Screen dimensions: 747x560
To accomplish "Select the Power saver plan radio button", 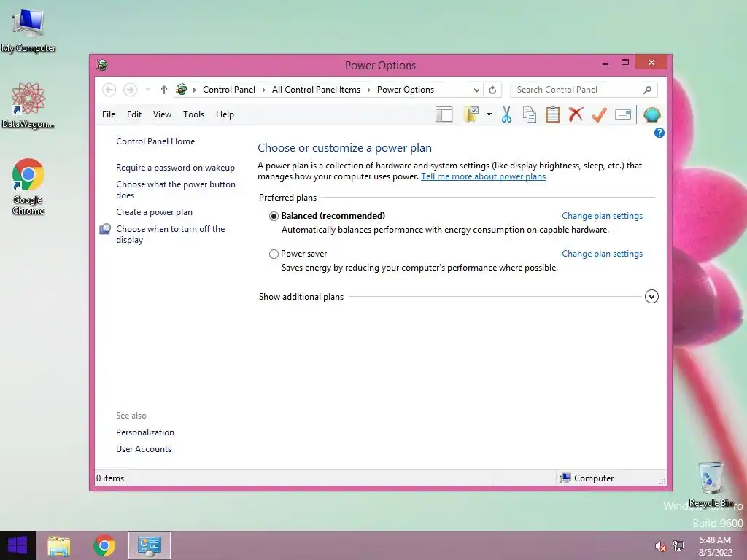I will (x=274, y=254).
